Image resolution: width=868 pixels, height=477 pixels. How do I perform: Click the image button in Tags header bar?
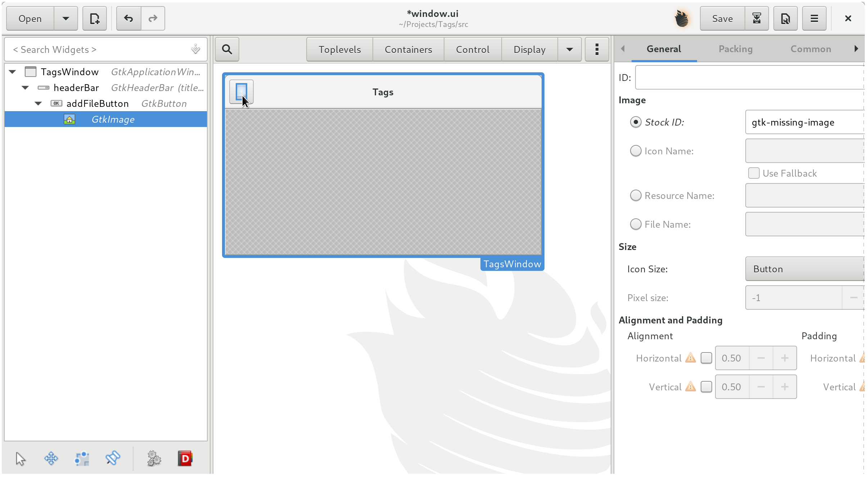tap(241, 92)
